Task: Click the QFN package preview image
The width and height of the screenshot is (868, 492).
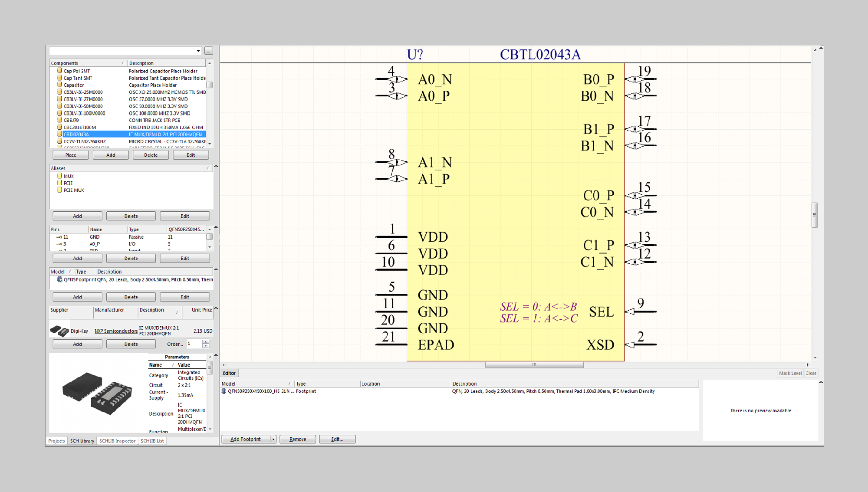Action: pyautogui.click(x=98, y=393)
